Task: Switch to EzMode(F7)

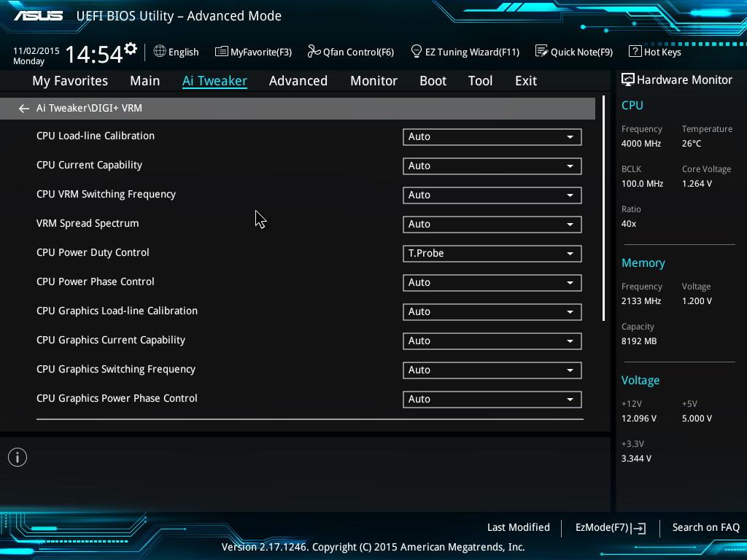Action: pos(610,528)
